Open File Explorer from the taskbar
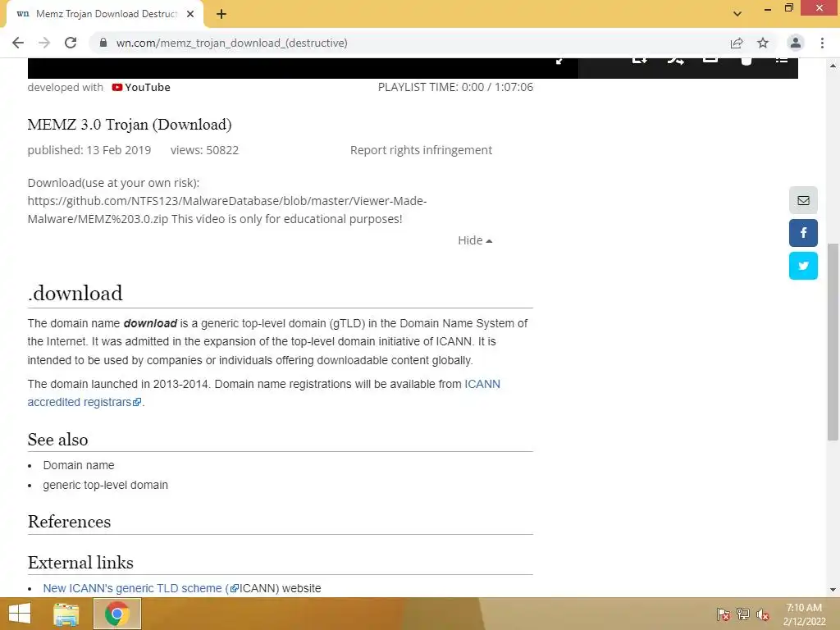This screenshot has height=630, width=840. (66, 614)
